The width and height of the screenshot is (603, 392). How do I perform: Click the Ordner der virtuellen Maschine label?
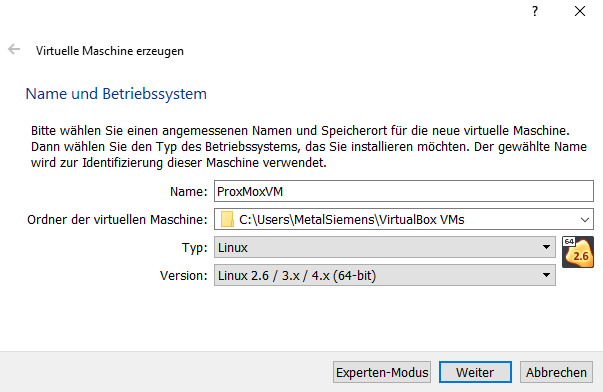point(117,220)
